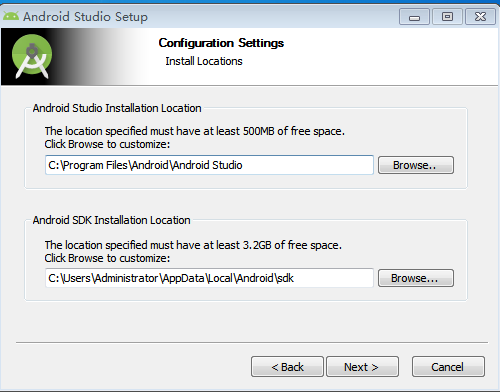The height and width of the screenshot is (392, 500).
Task: Browse for Android Studio installation folder
Action: [x=416, y=165]
